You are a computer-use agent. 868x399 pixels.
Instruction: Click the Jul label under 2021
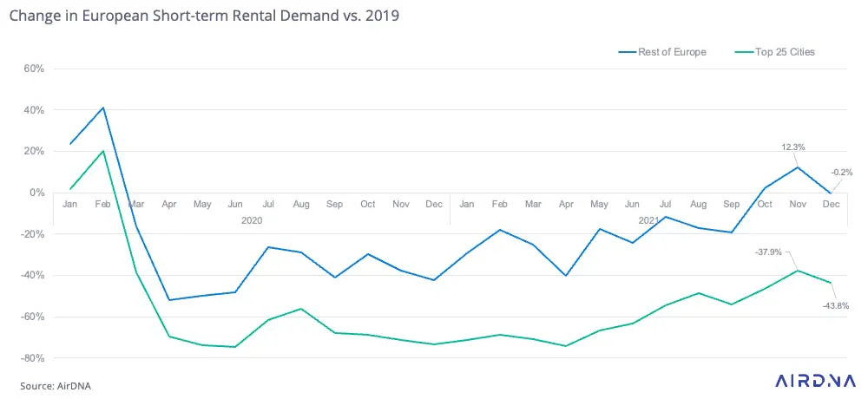[x=666, y=204]
